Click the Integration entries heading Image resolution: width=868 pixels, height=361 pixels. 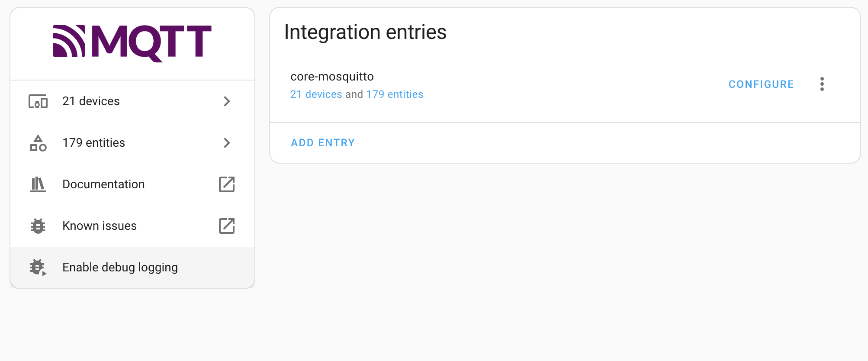[x=366, y=32]
